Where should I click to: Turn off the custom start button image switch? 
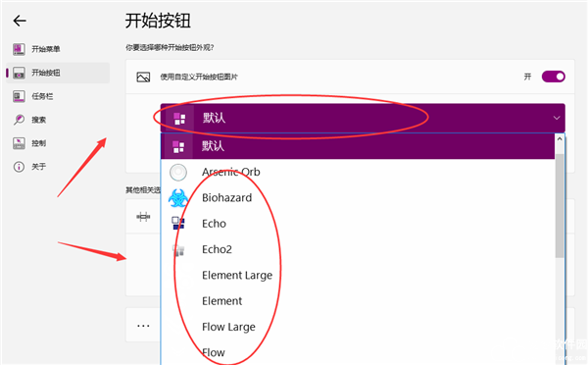coord(553,77)
